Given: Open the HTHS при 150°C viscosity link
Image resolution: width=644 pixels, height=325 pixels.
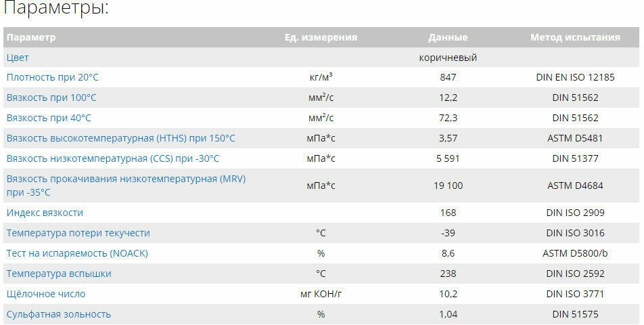Looking at the screenshot, I should (x=121, y=138).
